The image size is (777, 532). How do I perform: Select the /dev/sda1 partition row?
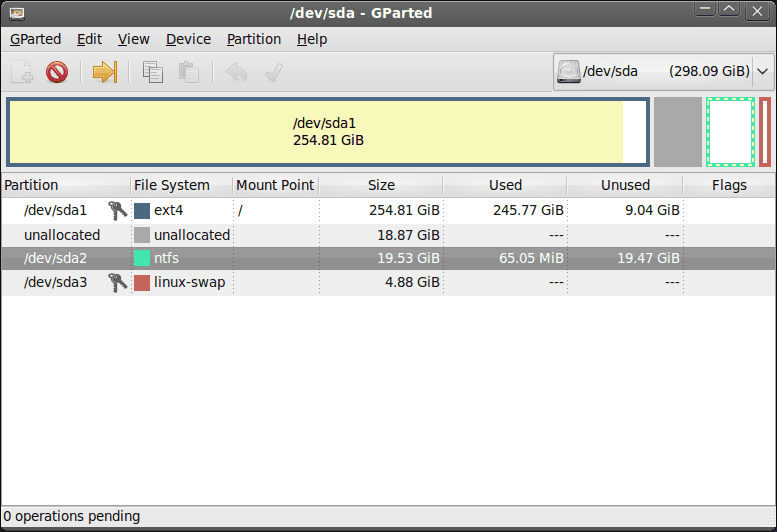click(388, 211)
